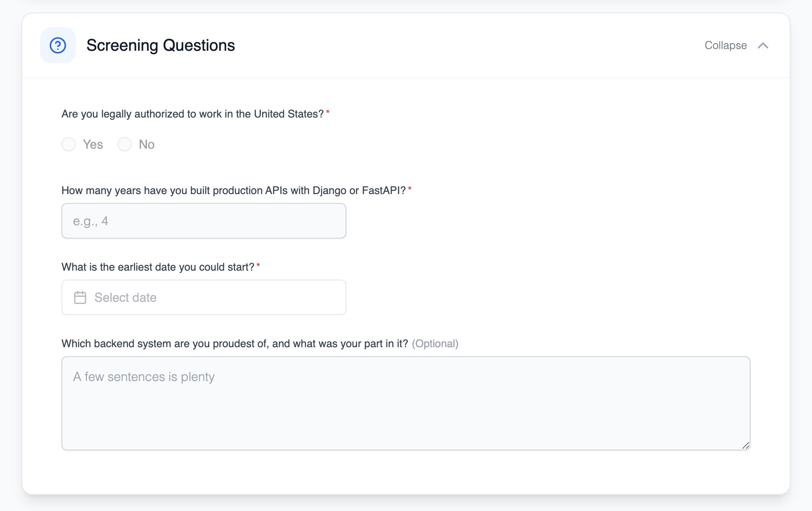The image size is (812, 511).
Task: Collapse the section using the chevron arrow
Action: click(763, 45)
